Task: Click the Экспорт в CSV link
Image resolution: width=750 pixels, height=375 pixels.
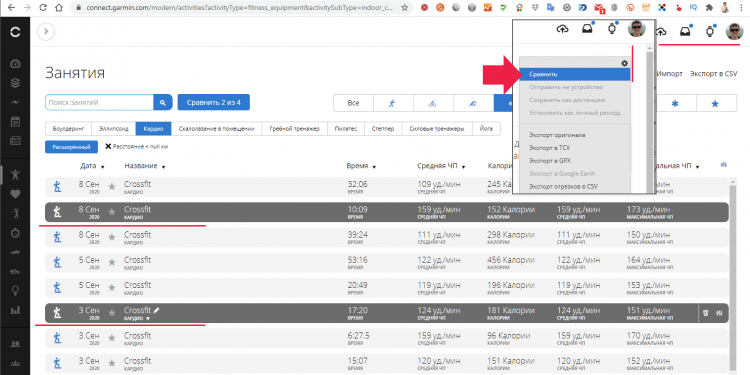Action: [x=713, y=74]
